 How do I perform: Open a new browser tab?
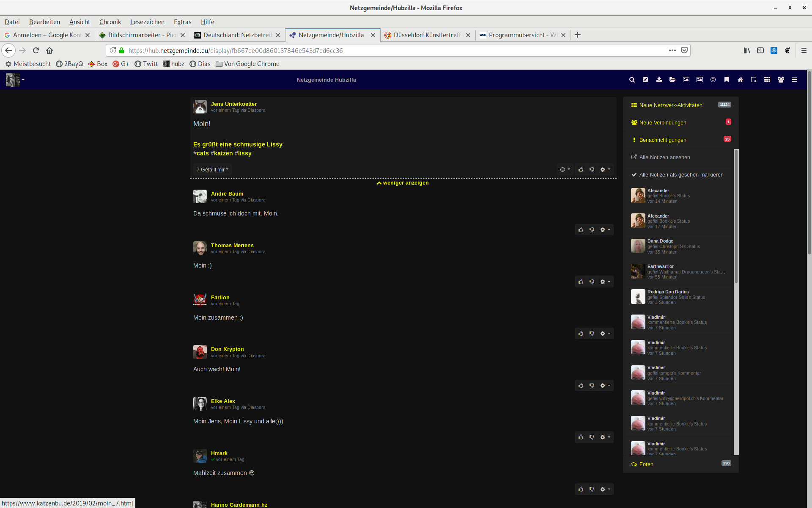(578, 35)
